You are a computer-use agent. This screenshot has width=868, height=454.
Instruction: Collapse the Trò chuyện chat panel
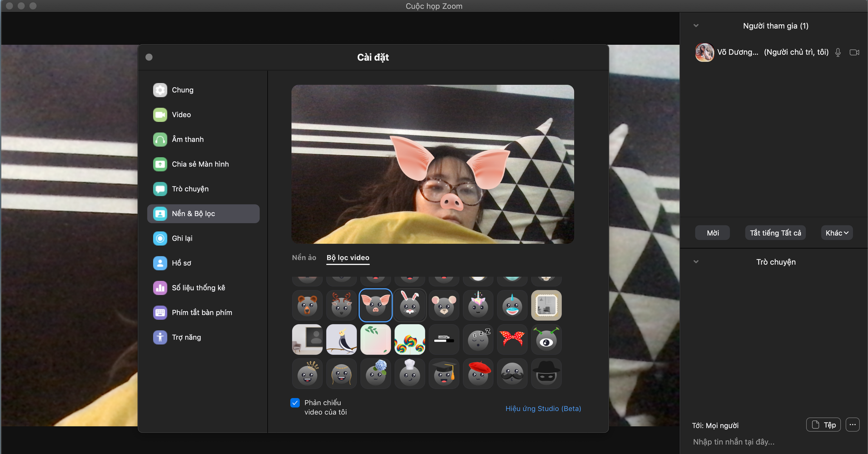696,262
